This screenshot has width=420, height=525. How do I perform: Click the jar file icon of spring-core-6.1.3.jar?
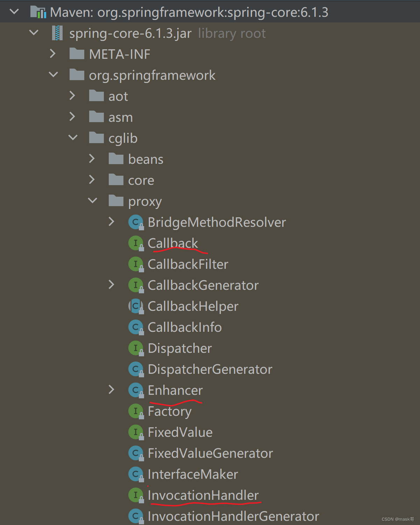coord(57,33)
